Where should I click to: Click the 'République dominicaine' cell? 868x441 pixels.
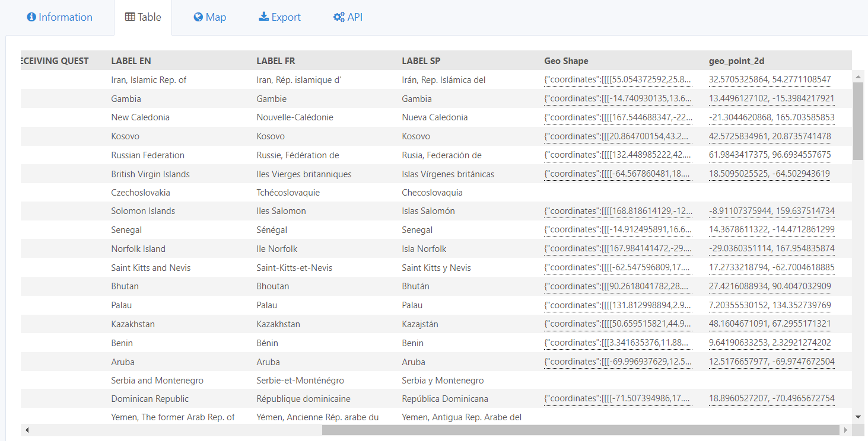pyautogui.click(x=303, y=399)
